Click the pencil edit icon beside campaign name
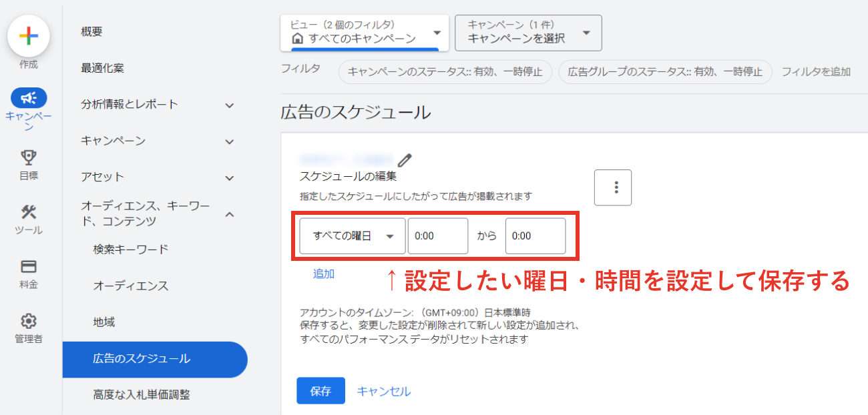 [405, 160]
